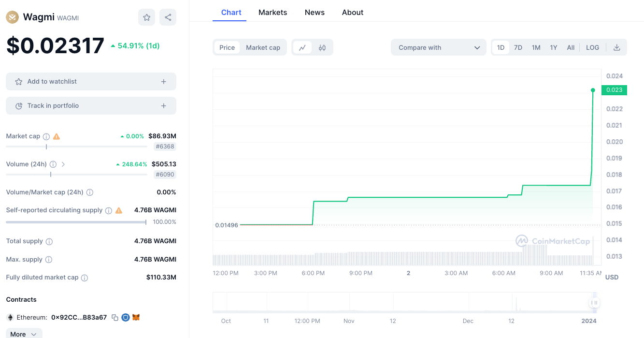The width and height of the screenshot is (644, 338).
Task: Switch to line chart view icon
Action: pyautogui.click(x=302, y=47)
